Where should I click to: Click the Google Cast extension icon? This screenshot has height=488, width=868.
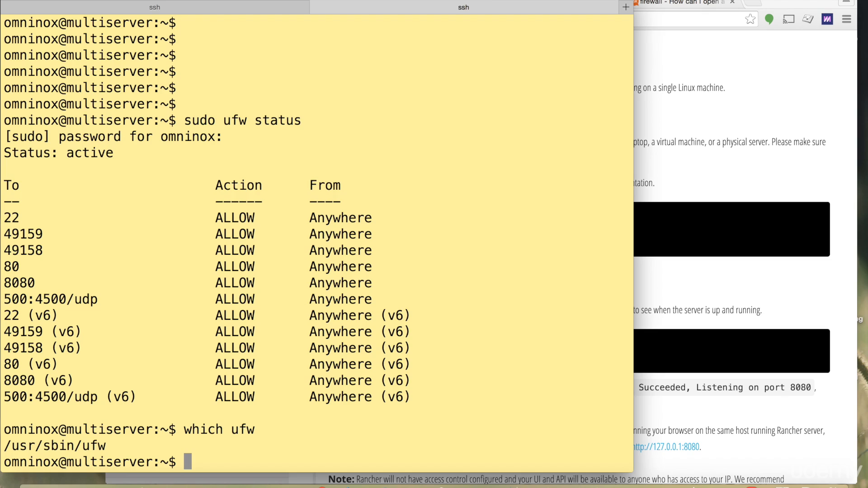[x=788, y=19]
